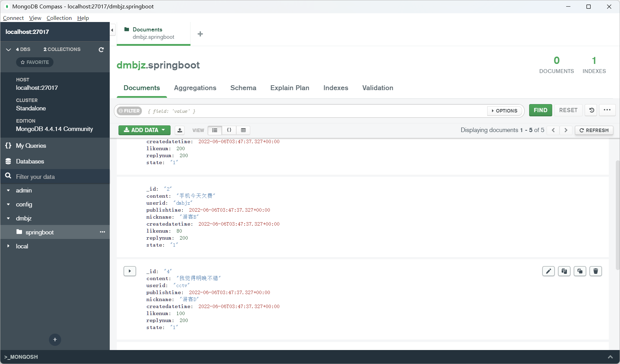Expand the config database
This screenshot has height=364, width=620.
8,204
